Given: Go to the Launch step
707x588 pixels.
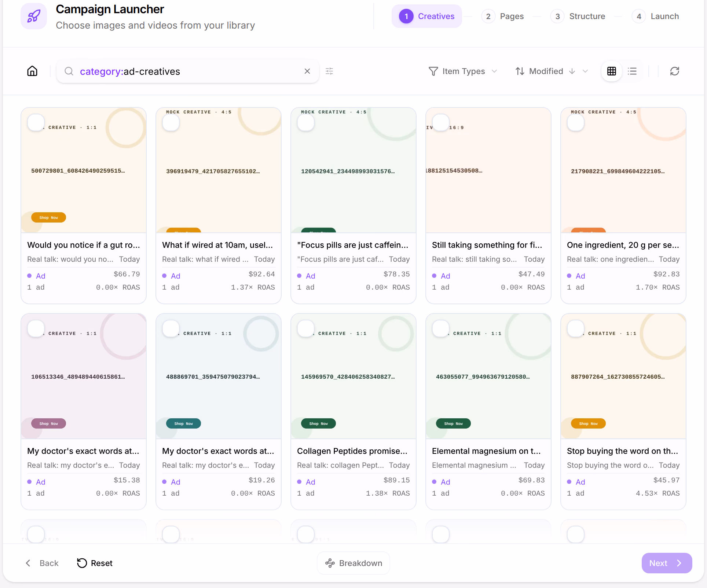Looking at the screenshot, I should (x=656, y=16).
